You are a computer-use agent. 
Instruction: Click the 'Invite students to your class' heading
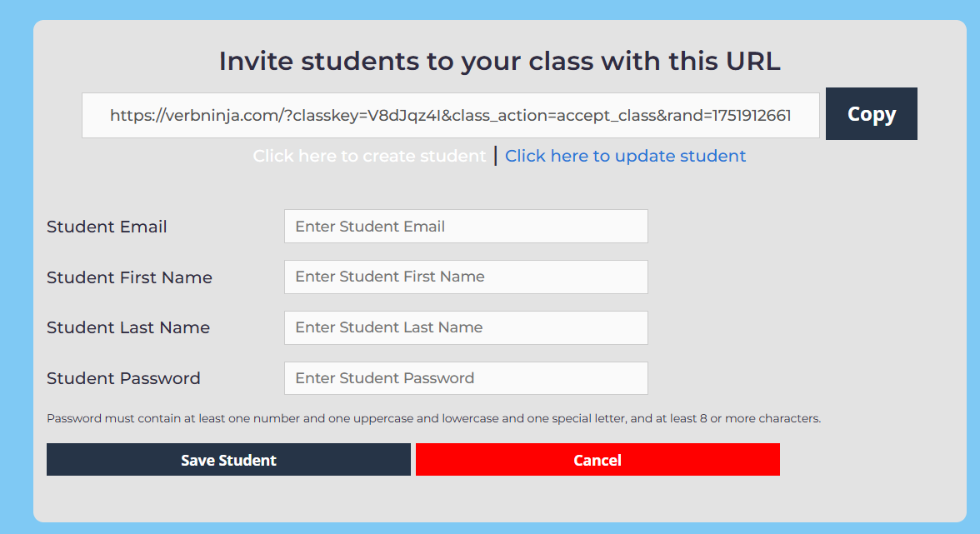coord(499,61)
